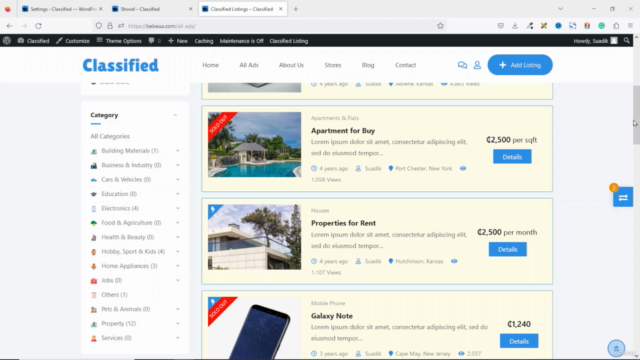Screen dimensions: 640x360
Task: Open the Apartment for Buy listing title
Action: [x=343, y=131]
